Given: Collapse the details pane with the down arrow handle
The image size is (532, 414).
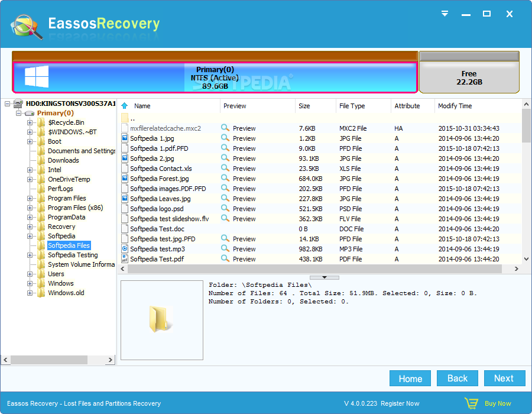Looking at the screenshot, I should [325, 277].
